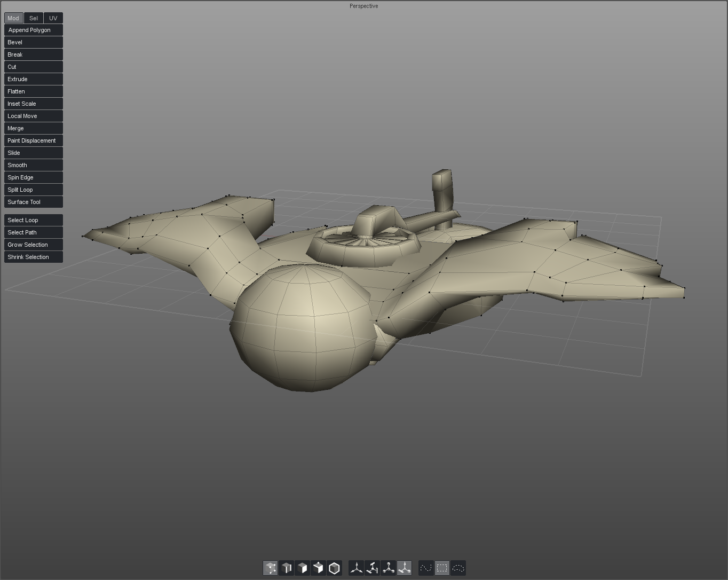Select the vertex-face mode cube icon
728x580 pixels.
(319, 568)
